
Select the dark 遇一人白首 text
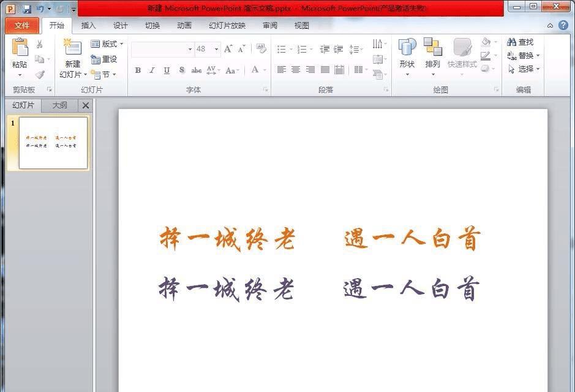pos(412,289)
